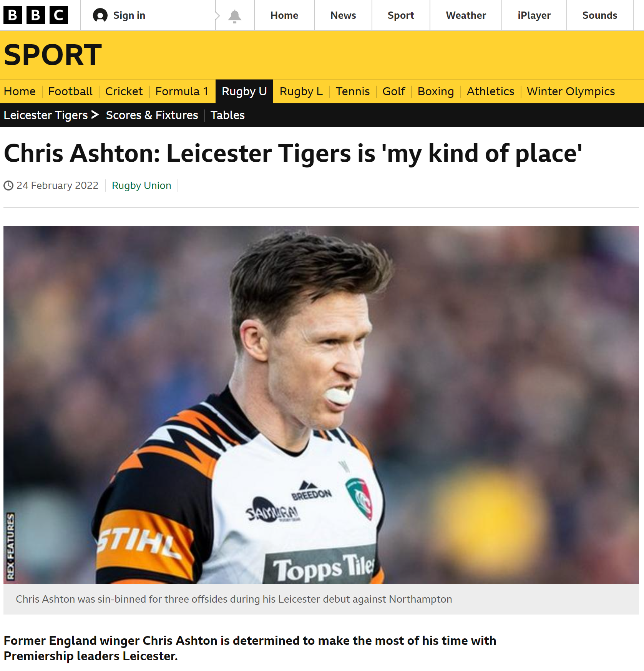Click the SPORT banner heading
The height and width of the screenshot is (671, 644).
click(53, 55)
